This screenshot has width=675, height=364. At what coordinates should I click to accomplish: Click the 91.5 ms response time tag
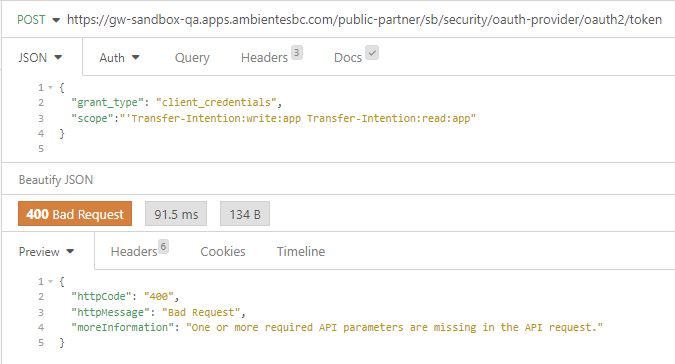tap(176, 214)
